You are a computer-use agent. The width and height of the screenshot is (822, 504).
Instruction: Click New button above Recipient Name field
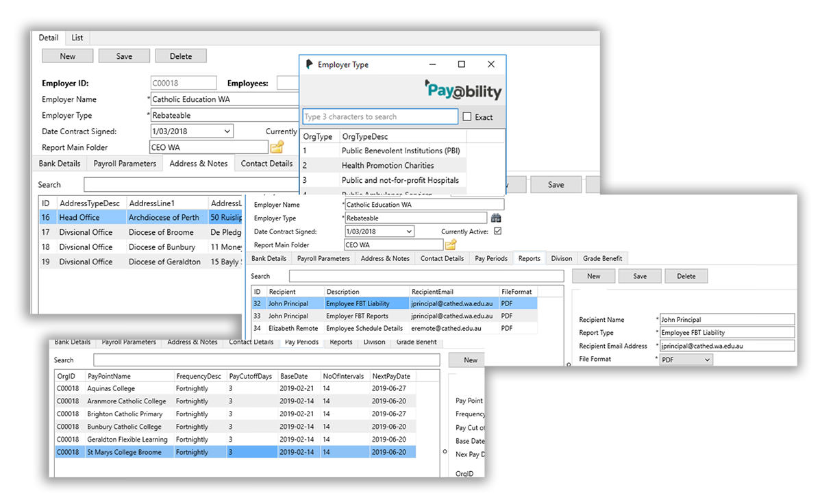point(593,276)
